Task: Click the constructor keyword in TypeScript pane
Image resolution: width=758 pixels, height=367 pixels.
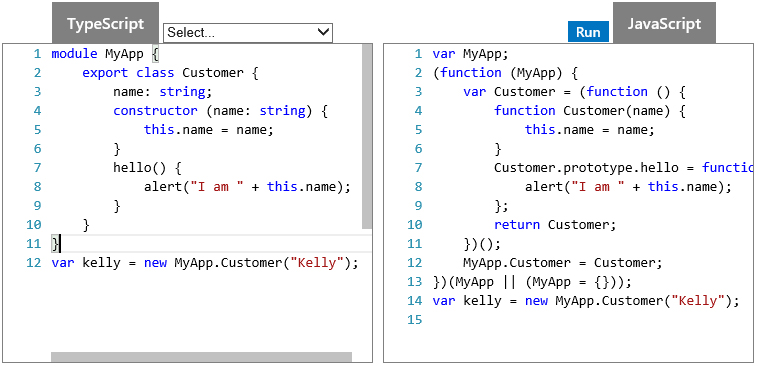Action: pyautogui.click(x=155, y=111)
